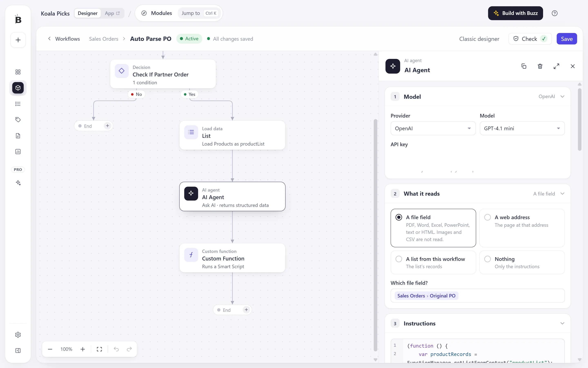
Task: Duplicate the AI Agent step via the copy icon
Action: point(524,66)
